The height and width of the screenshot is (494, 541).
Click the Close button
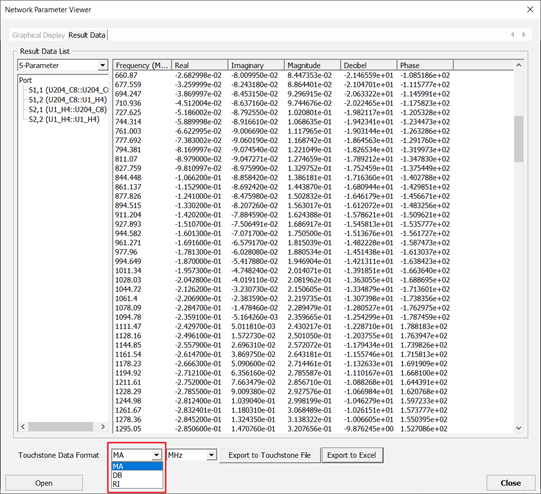511,483
